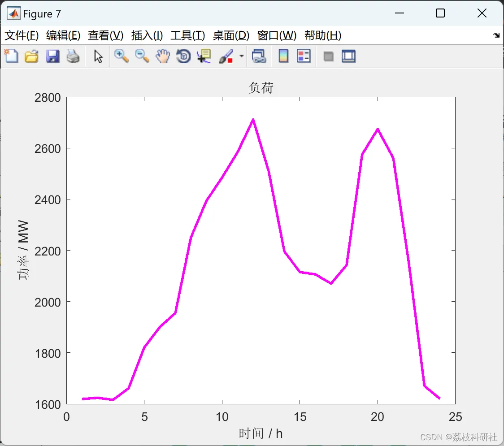
Task: Open the 帮助(H) menu
Action: 323,35
